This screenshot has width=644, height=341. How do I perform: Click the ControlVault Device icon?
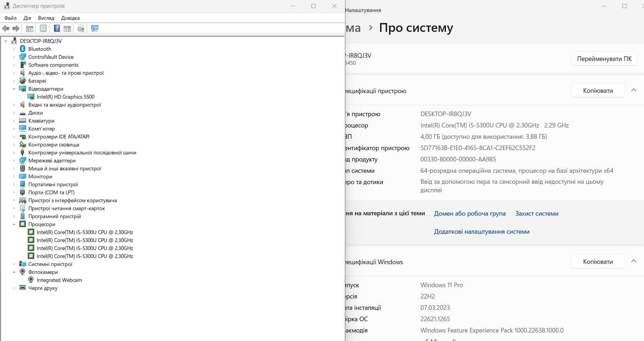(23, 57)
